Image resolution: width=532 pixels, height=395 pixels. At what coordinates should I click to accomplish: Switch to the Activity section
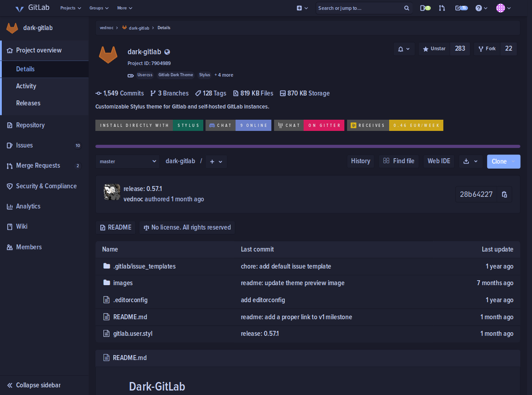(x=26, y=86)
